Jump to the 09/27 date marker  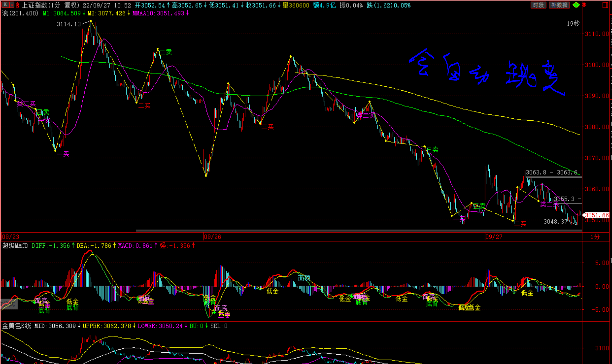(x=494, y=237)
